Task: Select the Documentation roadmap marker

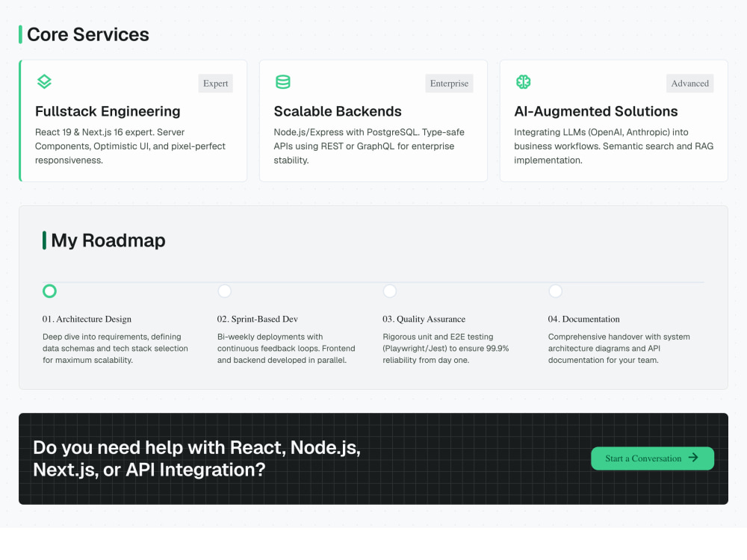Action: click(555, 291)
